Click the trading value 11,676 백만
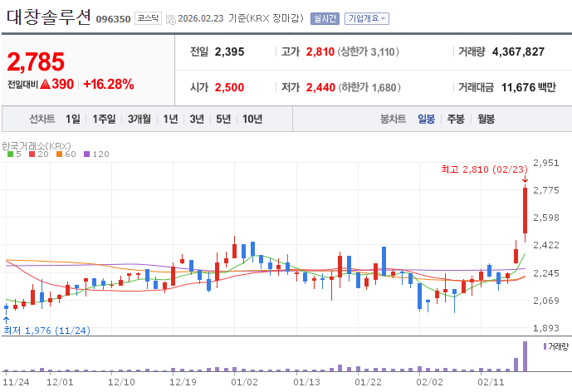 (529, 87)
